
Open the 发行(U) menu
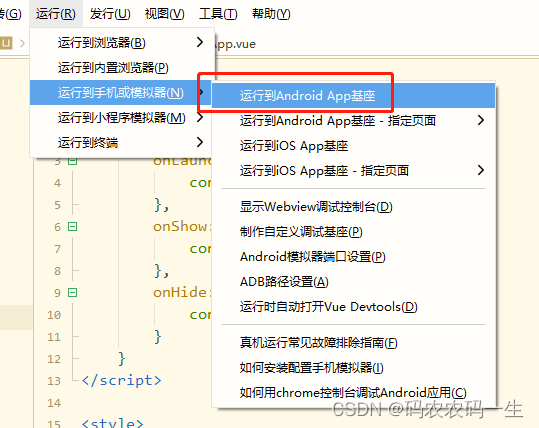(x=110, y=14)
